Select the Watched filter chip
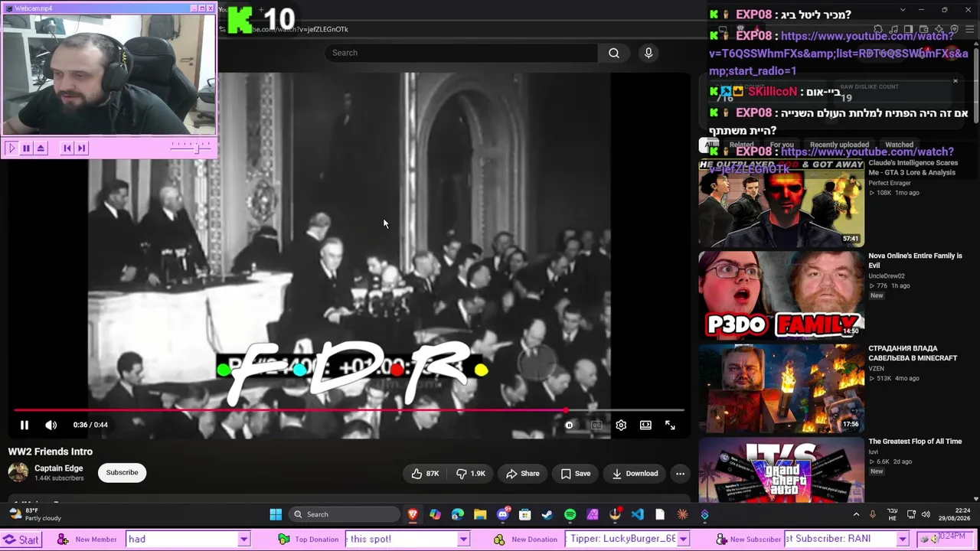The width and height of the screenshot is (980, 551). 899,145
